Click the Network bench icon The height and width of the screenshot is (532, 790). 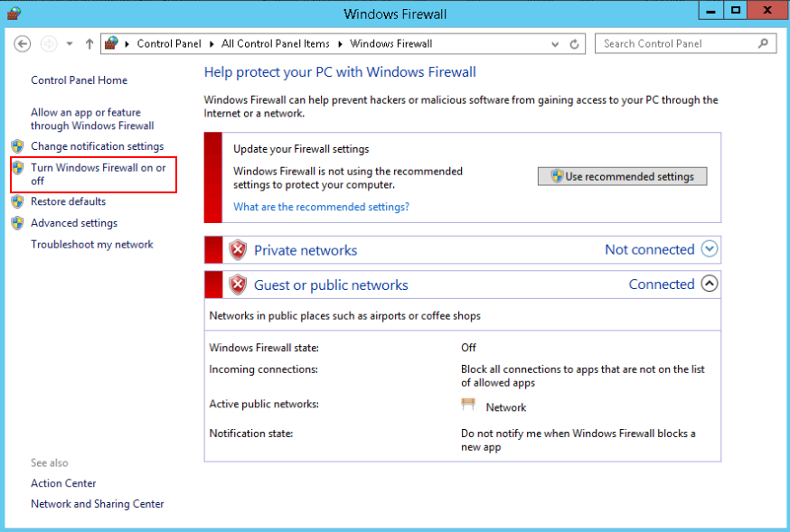click(468, 404)
